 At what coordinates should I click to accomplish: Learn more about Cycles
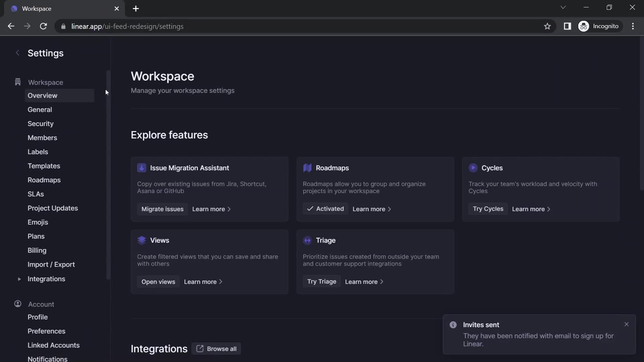(x=531, y=209)
